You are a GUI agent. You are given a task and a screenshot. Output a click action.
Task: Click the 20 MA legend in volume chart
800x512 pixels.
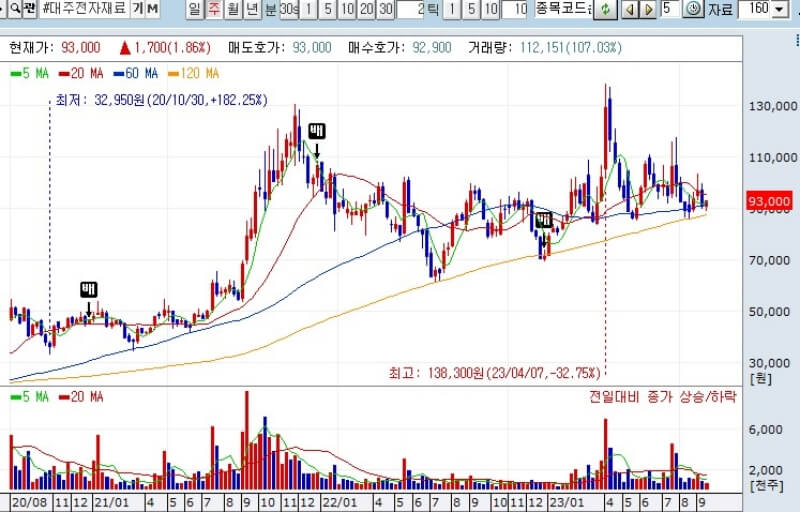(x=81, y=397)
